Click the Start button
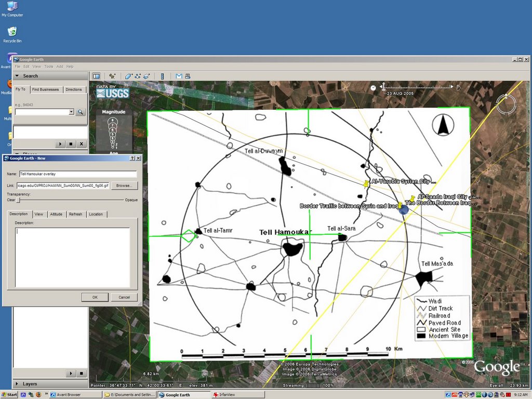 9,395
